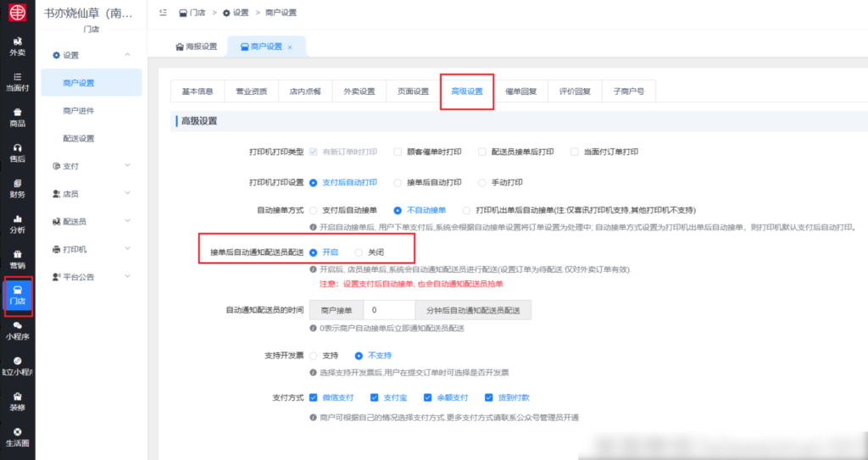This screenshot has width=868, height=460.
Task: Switch to the 海报设置 page tab
Action: click(197, 47)
